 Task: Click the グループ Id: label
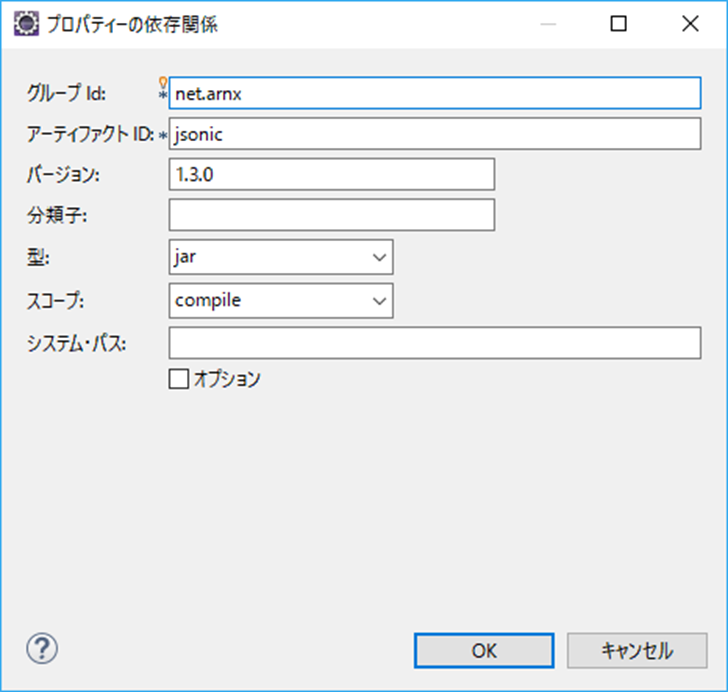point(66,93)
